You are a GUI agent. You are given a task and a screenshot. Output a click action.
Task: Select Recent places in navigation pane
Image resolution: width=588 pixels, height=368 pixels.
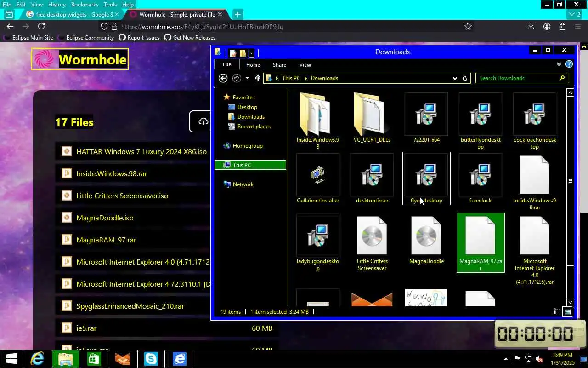249,126
